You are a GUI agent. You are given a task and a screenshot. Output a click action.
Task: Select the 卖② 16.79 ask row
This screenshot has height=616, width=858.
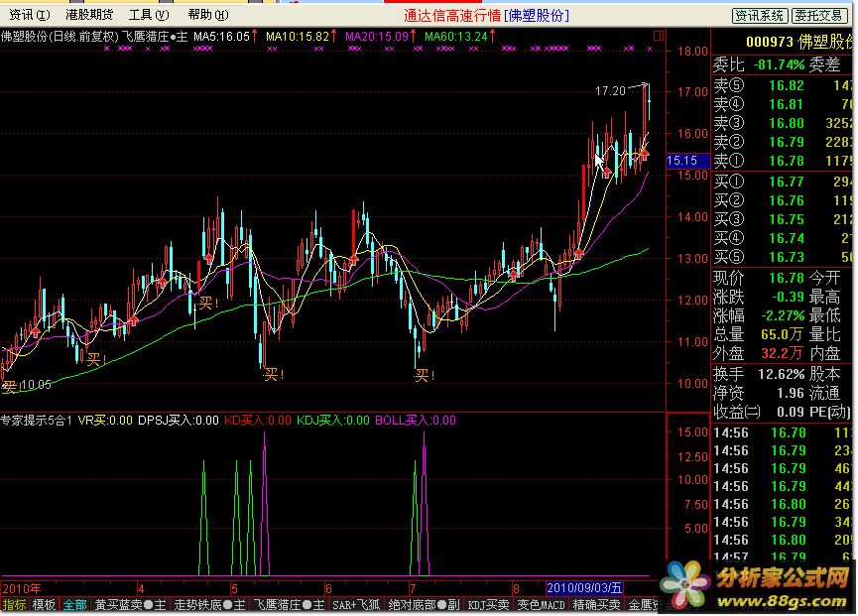pos(785,142)
